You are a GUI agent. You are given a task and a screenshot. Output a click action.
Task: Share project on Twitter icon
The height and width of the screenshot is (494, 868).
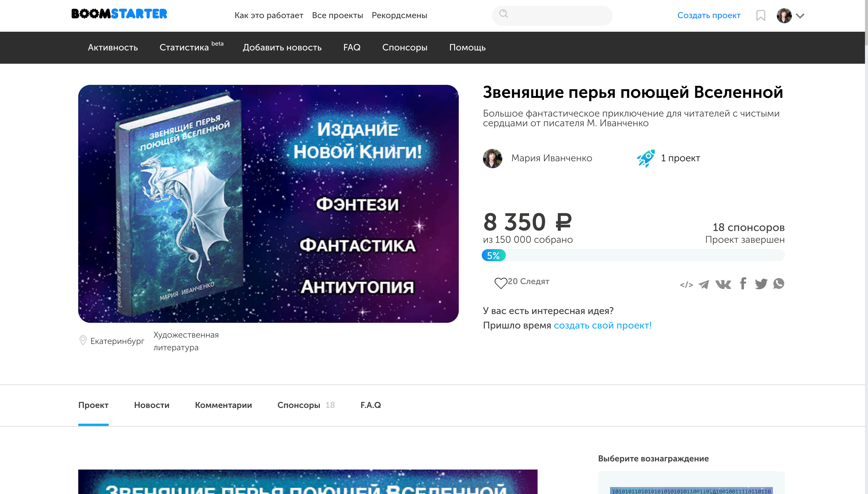coord(761,284)
